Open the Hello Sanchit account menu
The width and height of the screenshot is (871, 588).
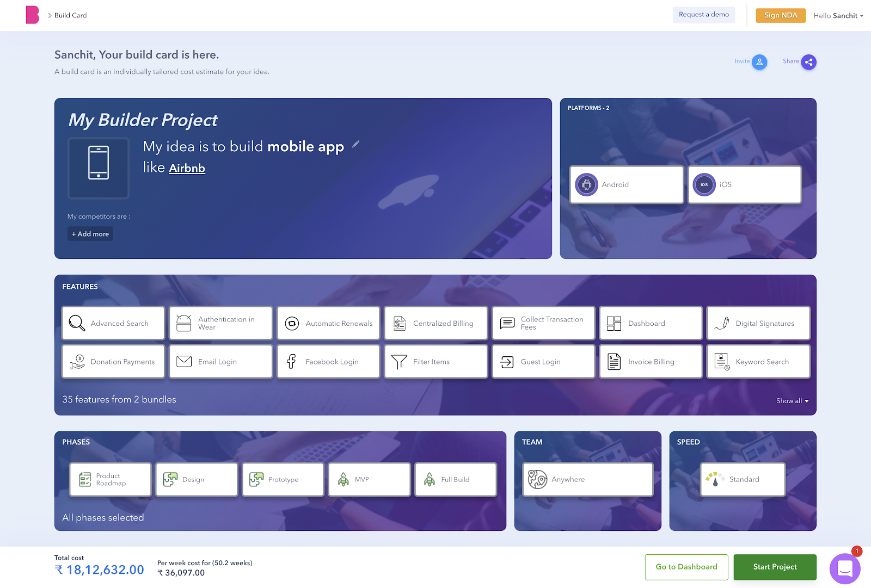point(838,15)
